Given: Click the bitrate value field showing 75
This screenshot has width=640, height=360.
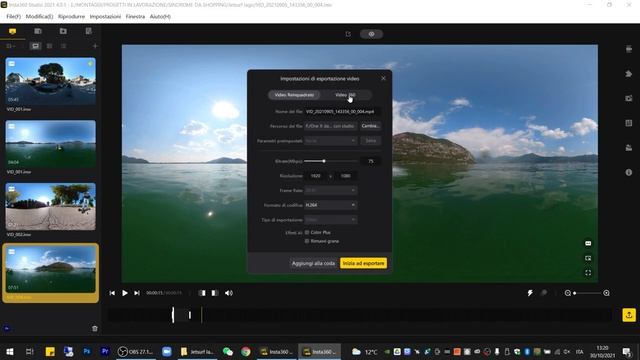Looking at the screenshot, I should pyautogui.click(x=371, y=161).
